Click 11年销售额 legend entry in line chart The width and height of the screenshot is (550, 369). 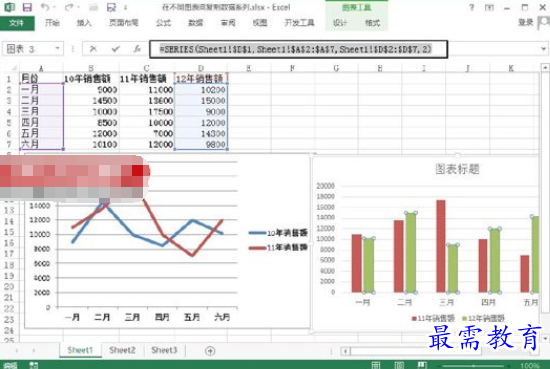click(x=278, y=247)
